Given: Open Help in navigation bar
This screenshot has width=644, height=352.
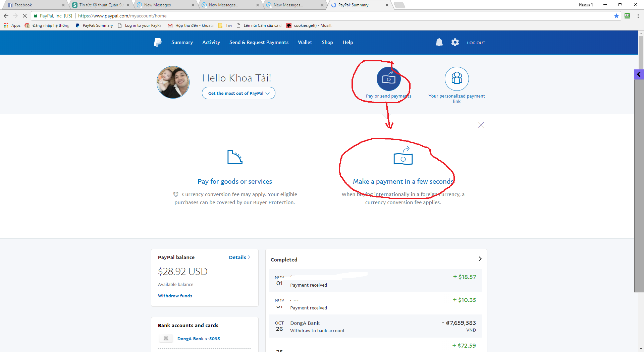Looking at the screenshot, I should click(x=348, y=42).
